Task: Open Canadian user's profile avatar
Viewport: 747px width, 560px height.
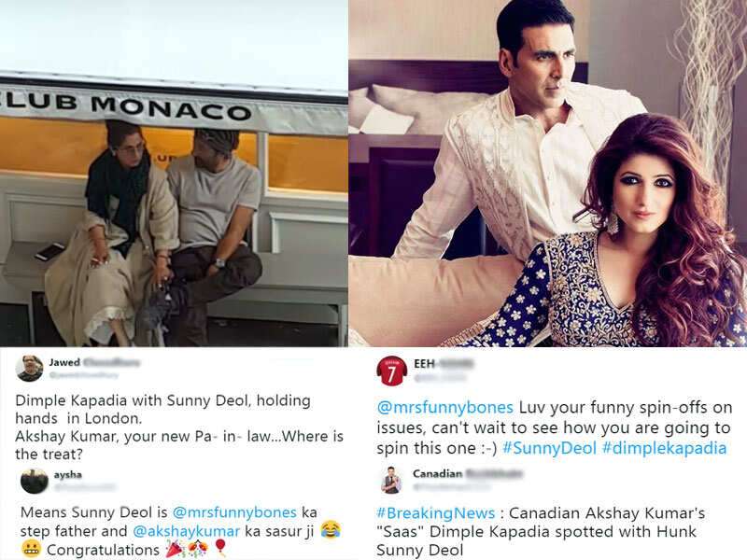Action: click(392, 480)
